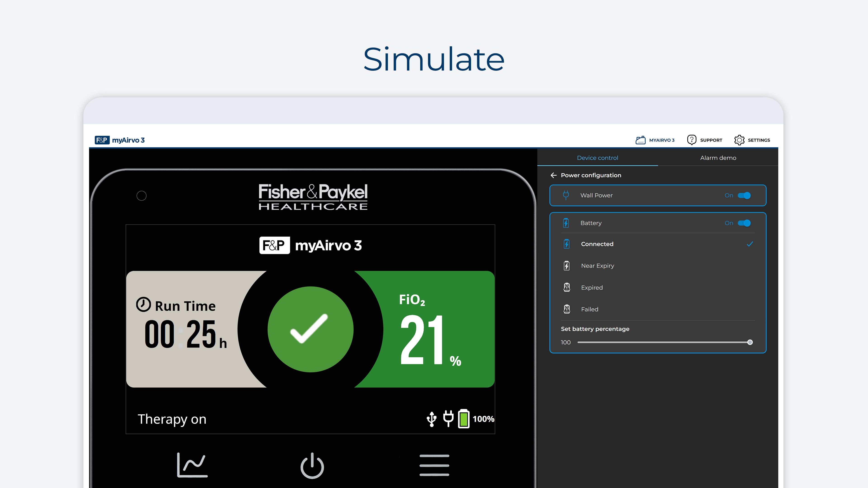Image resolution: width=868 pixels, height=488 pixels.
Task: Select the Expired battery state
Action: pyautogui.click(x=592, y=288)
